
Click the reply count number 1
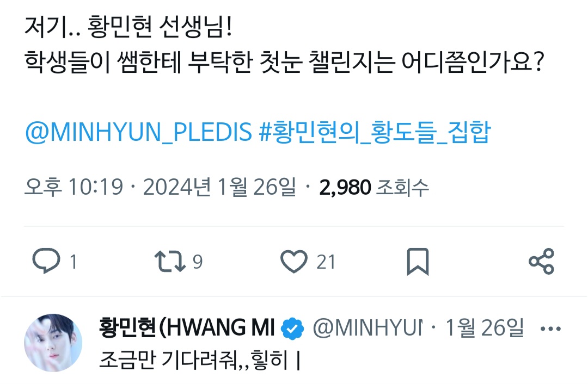(73, 262)
